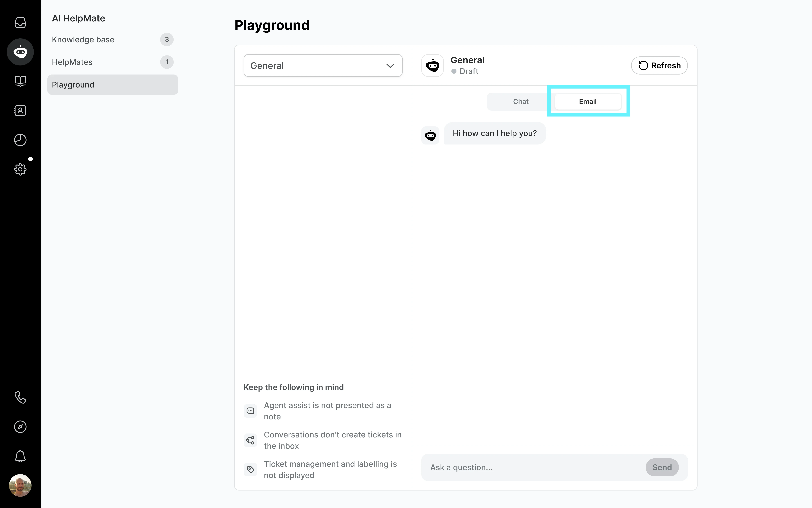Click HelpMates count badge 1

(x=167, y=62)
